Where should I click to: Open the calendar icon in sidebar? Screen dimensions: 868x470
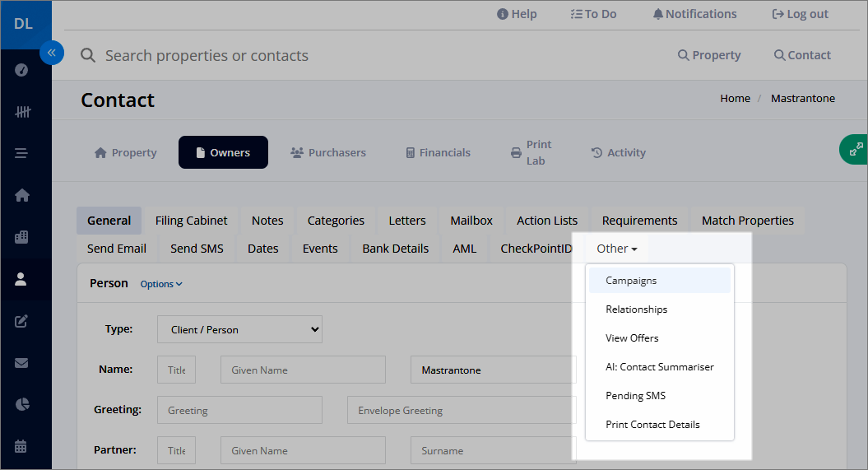pos(21,446)
